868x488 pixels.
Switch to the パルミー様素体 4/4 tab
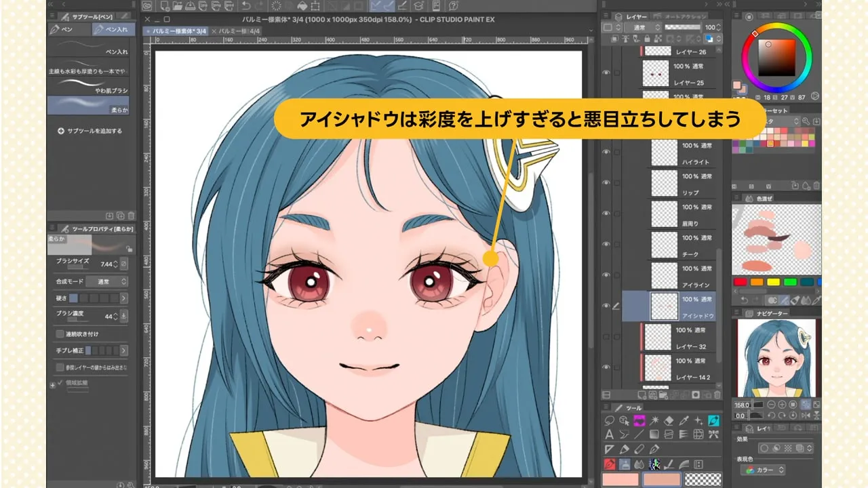[x=235, y=31]
